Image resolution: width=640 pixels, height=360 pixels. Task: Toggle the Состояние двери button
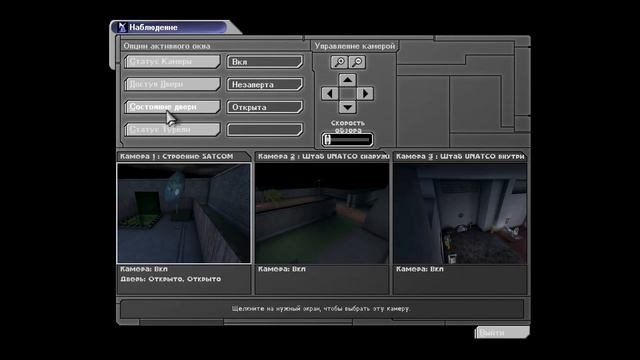tap(172, 107)
